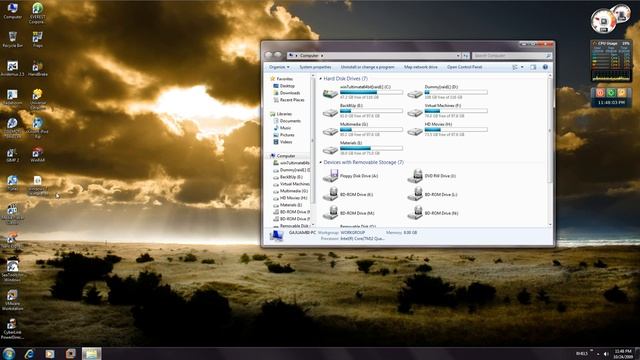Screen dimensions: 640x360
Task: Click the taskbar clock
Action: point(623,354)
